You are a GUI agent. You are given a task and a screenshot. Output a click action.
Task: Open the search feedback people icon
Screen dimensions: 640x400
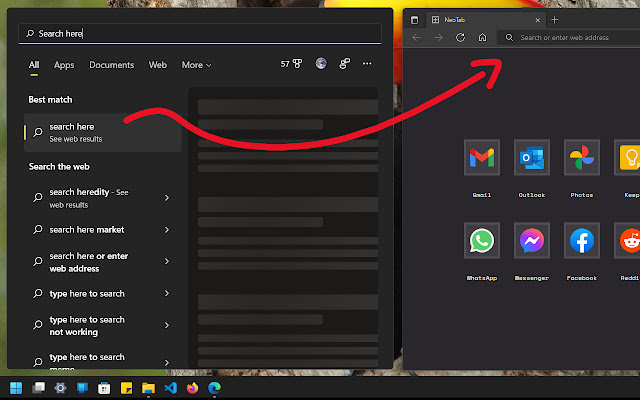click(x=344, y=63)
